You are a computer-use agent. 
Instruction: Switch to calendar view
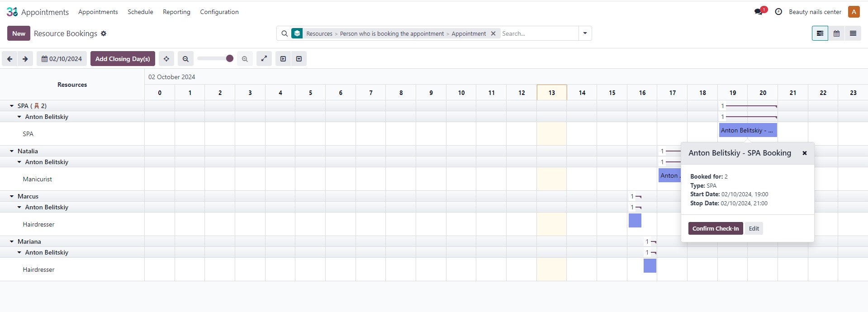tap(836, 33)
